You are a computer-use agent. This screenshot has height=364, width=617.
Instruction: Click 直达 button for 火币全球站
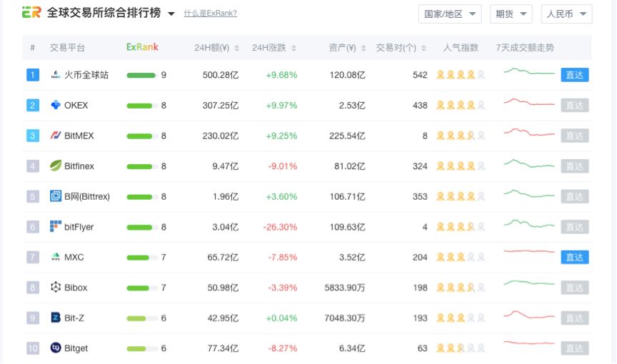574,75
